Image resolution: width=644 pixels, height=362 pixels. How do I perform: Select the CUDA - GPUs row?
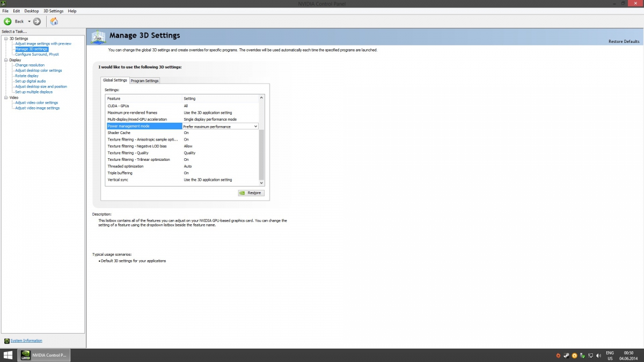[x=182, y=106]
